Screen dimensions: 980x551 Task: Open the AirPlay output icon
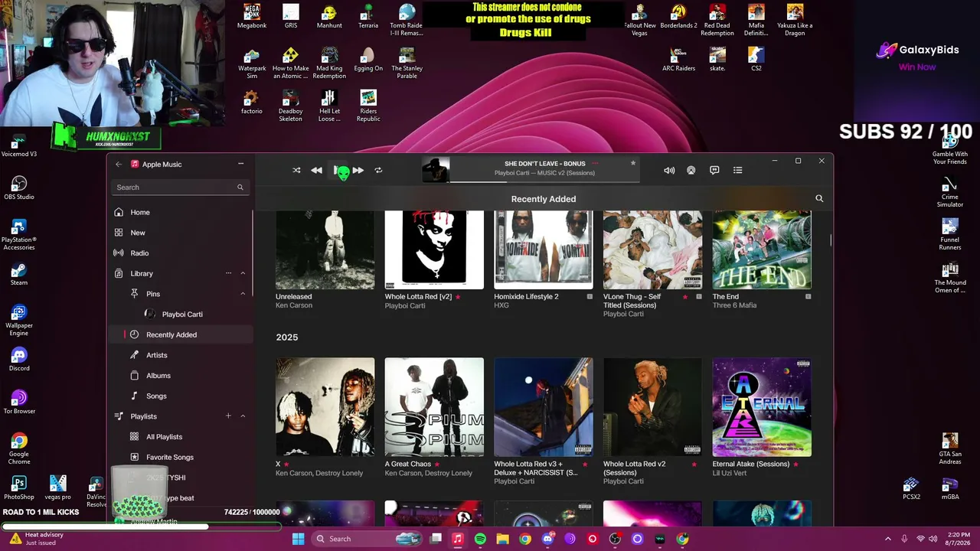pyautogui.click(x=691, y=171)
